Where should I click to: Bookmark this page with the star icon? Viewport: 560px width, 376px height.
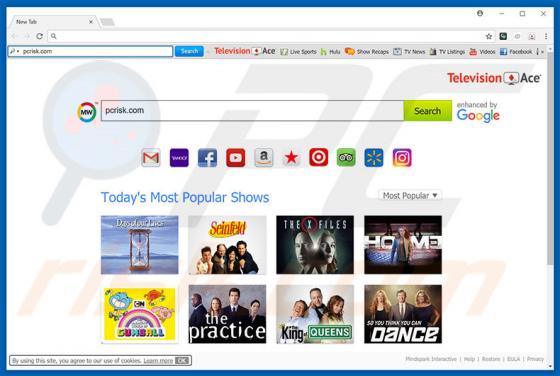(489, 36)
